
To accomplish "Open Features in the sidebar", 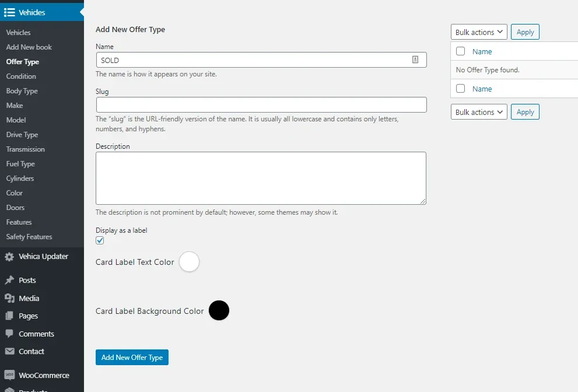I will tap(19, 222).
